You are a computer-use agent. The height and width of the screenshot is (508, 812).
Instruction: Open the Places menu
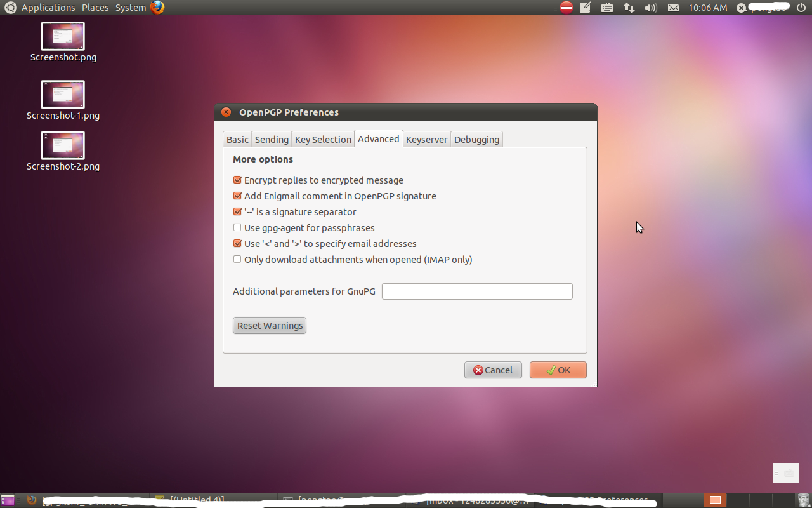95,8
